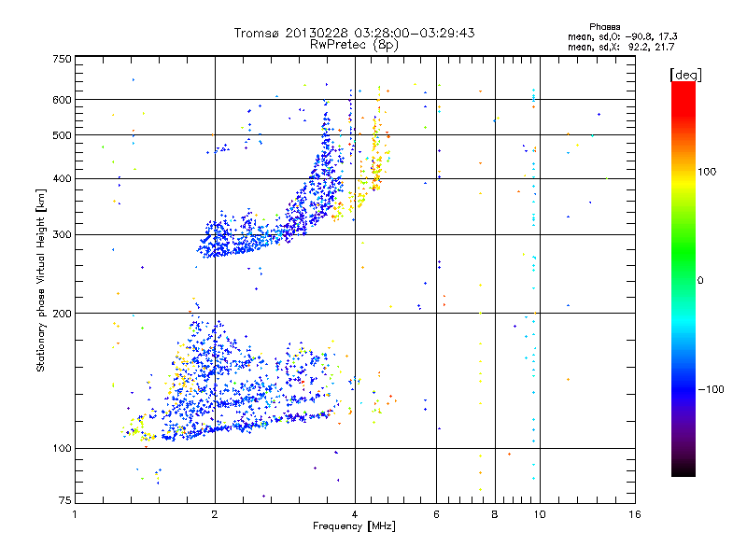This screenshot has width=747, height=560.
Task: Click the x-axis tick label '4'
Action: [355, 514]
